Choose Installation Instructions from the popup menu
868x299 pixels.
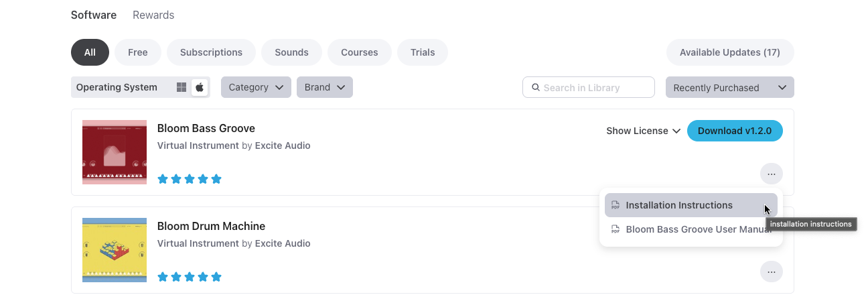point(679,205)
